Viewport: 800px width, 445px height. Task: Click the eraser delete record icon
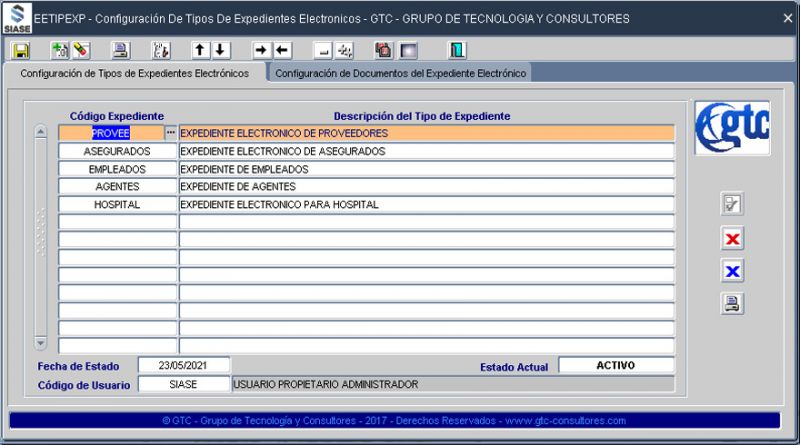point(81,50)
